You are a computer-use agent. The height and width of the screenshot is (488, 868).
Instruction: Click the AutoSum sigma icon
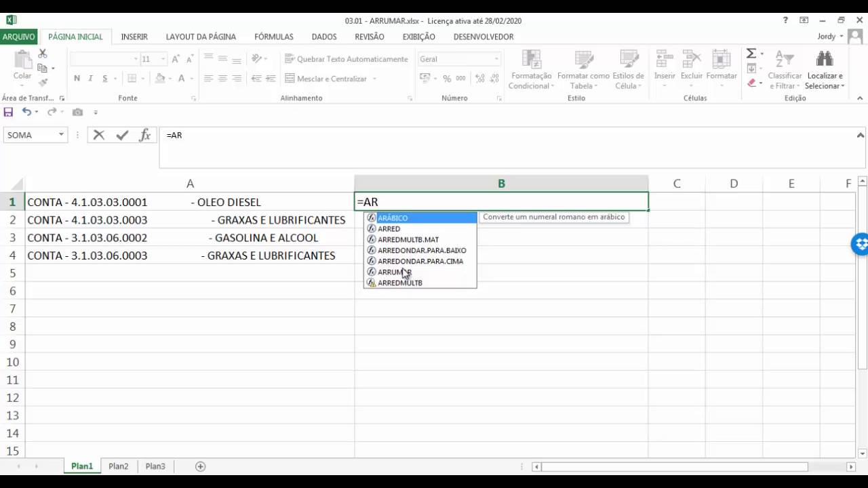[751, 54]
